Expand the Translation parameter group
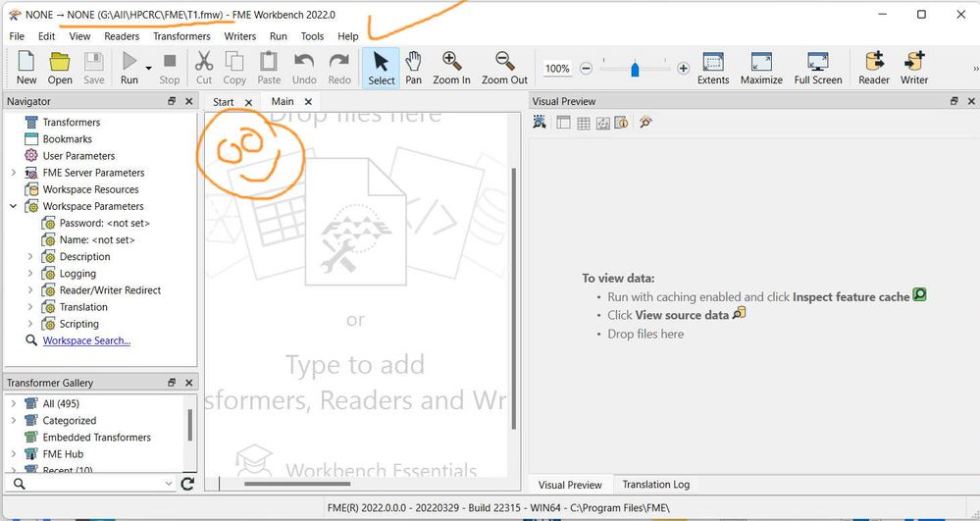Image resolution: width=980 pixels, height=521 pixels. tap(30, 307)
